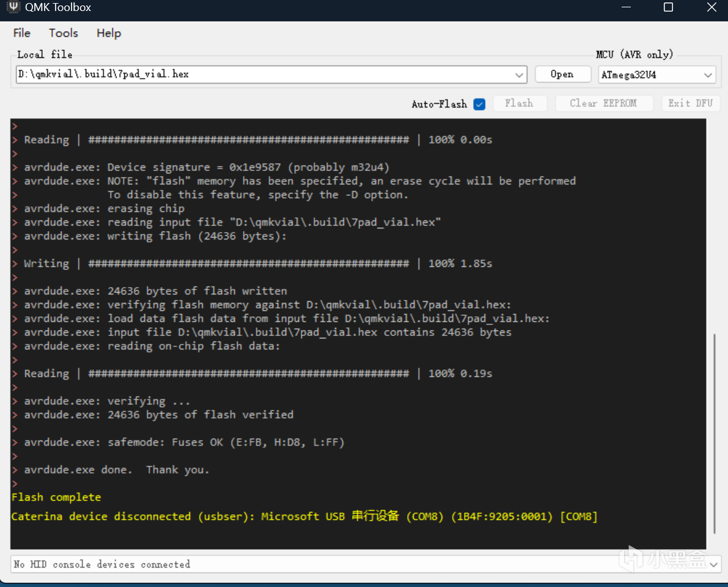Click the Clear EEPROM button
This screenshot has height=587, width=728.
[603, 103]
